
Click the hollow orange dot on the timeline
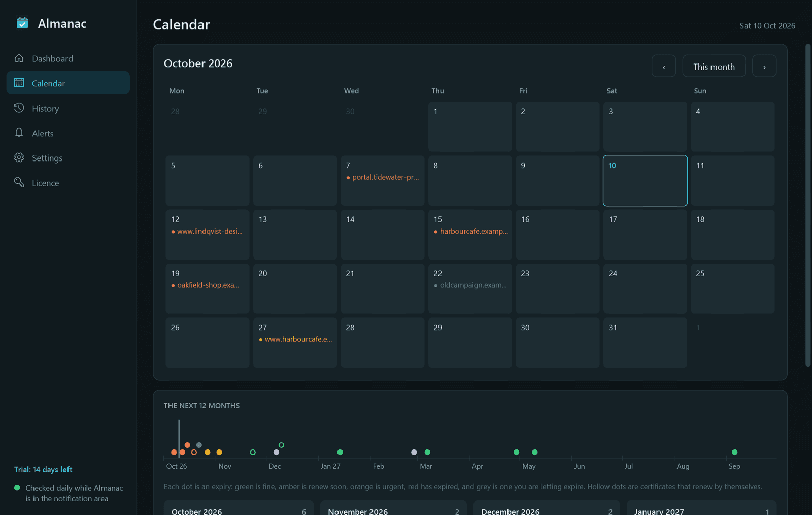(x=194, y=452)
